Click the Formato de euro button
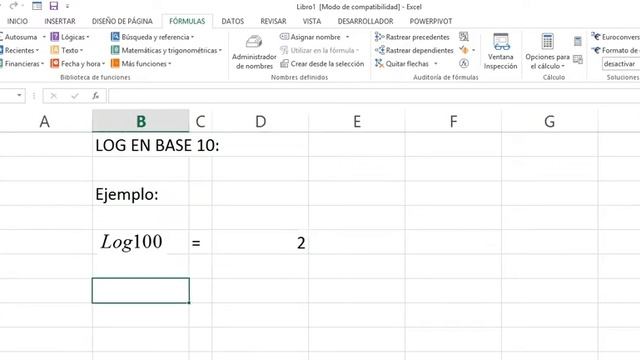Image resolution: width=640 pixels, height=360 pixels. [615, 50]
